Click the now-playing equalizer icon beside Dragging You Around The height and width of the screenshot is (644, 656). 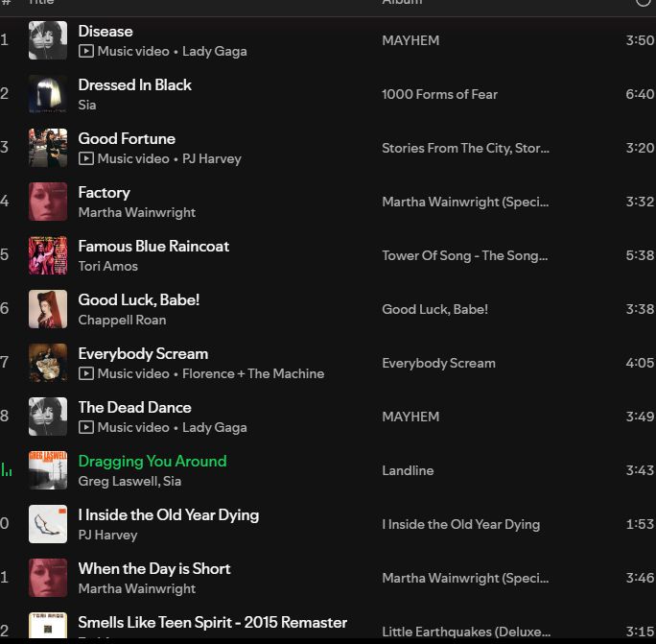[7, 470]
